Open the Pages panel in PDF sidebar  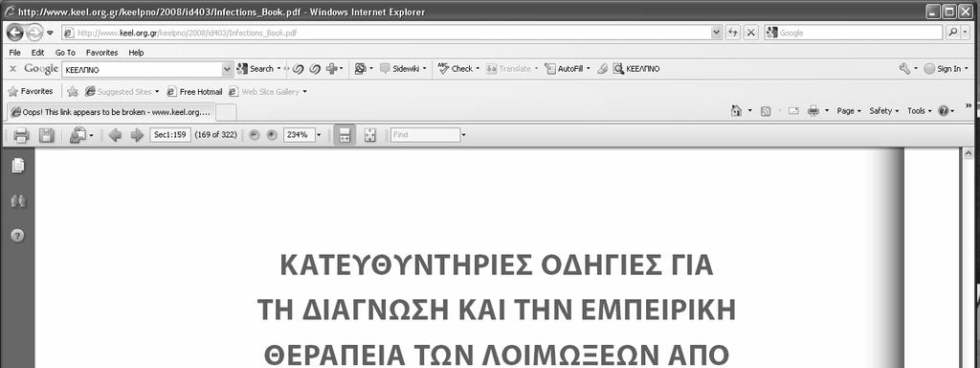coord(18,166)
